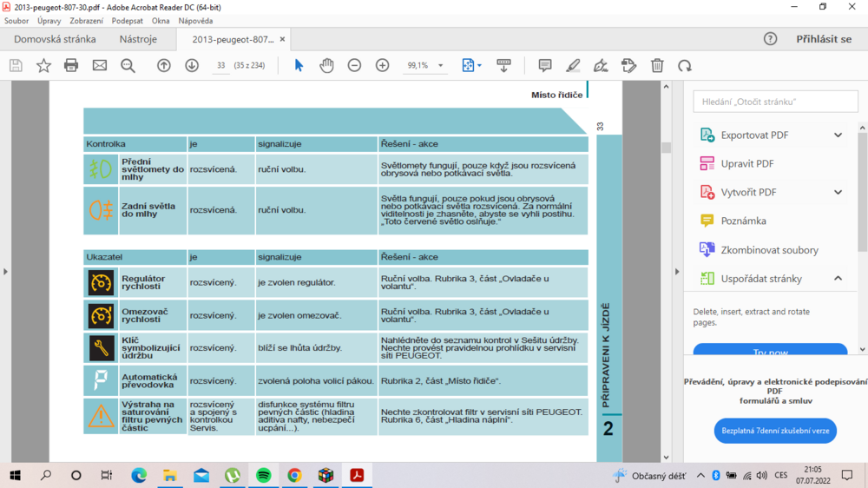868x488 pixels.
Task: Select the arrow selection tool
Action: point(299,65)
